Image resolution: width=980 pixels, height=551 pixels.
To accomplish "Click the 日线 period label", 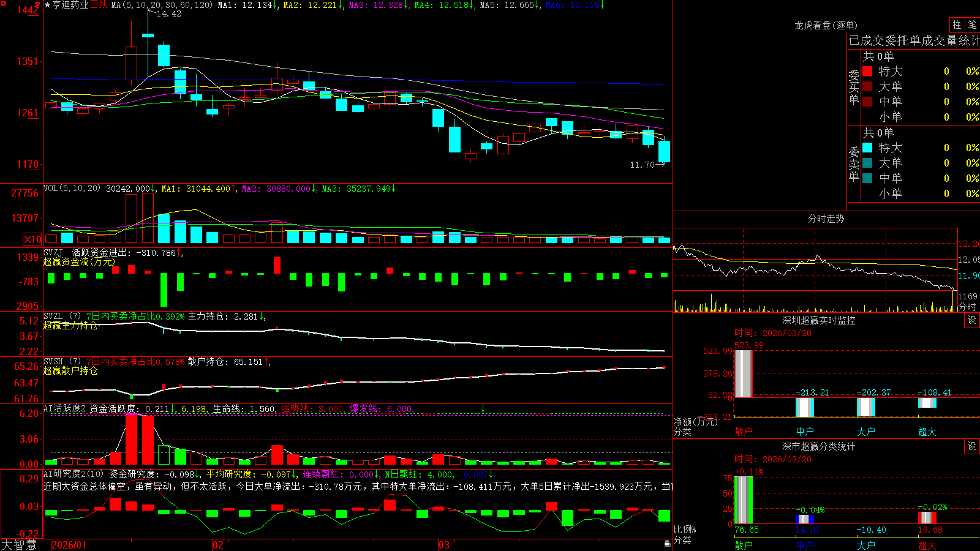I will [x=99, y=5].
